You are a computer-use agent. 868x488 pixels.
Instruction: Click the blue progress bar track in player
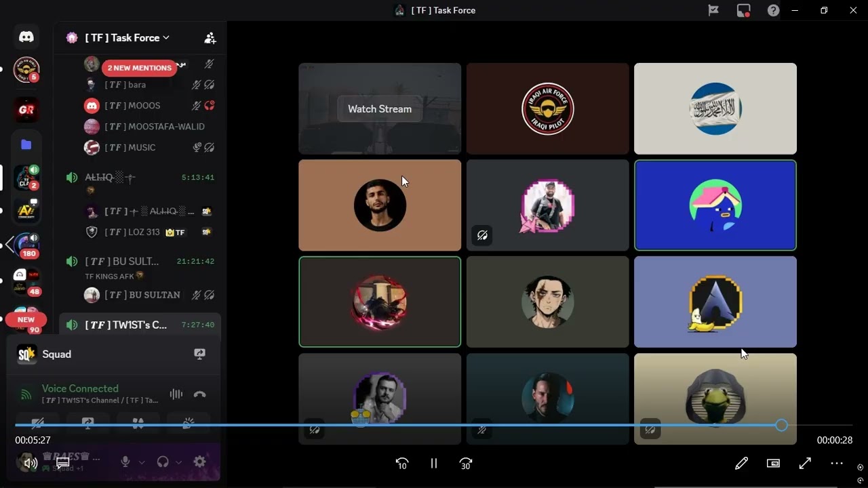coord(398,425)
